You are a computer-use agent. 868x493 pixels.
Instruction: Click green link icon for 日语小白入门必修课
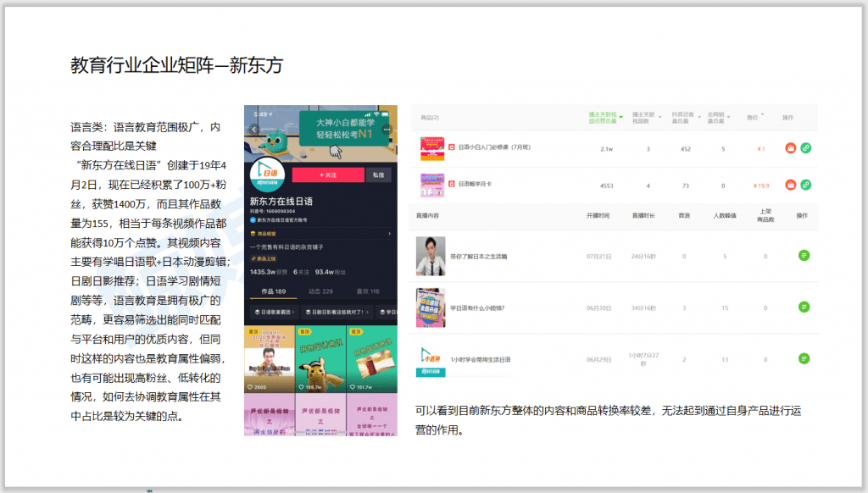click(806, 148)
